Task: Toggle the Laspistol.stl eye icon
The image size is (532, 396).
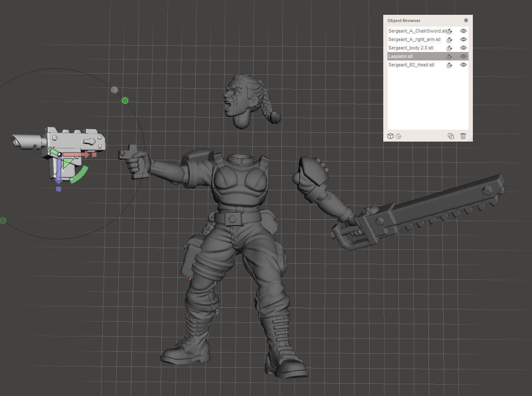Action: coord(463,56)
